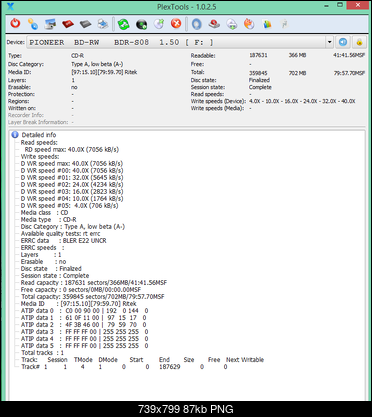The width and height of the screenshot is (372, 417).
Task: Select 'D WR speed #01: 32.0X' row
Action: pyautogui.click(x=72, y=178)
